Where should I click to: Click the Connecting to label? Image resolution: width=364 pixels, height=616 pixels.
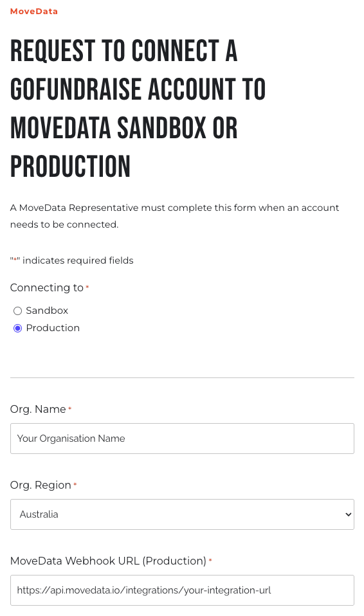click(47, 288)
